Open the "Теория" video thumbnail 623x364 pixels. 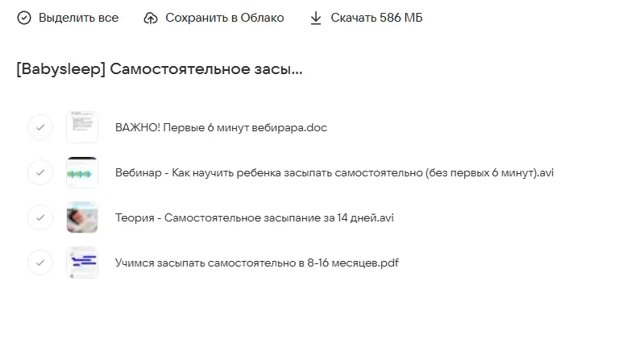coord(82,217)
